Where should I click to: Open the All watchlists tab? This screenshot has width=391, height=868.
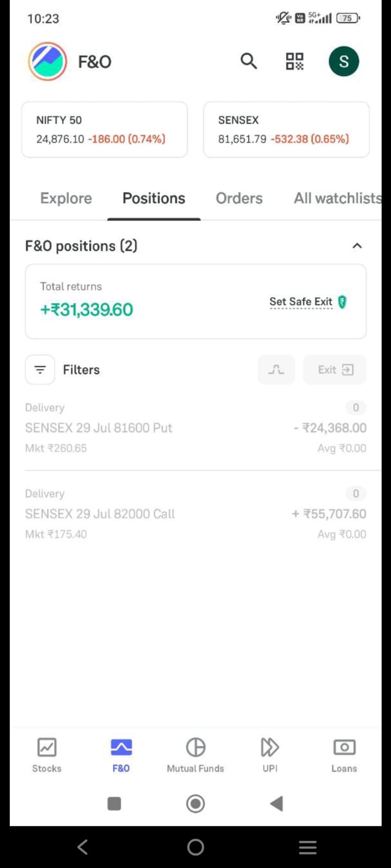pyautogui.click(x=338, y=199)
